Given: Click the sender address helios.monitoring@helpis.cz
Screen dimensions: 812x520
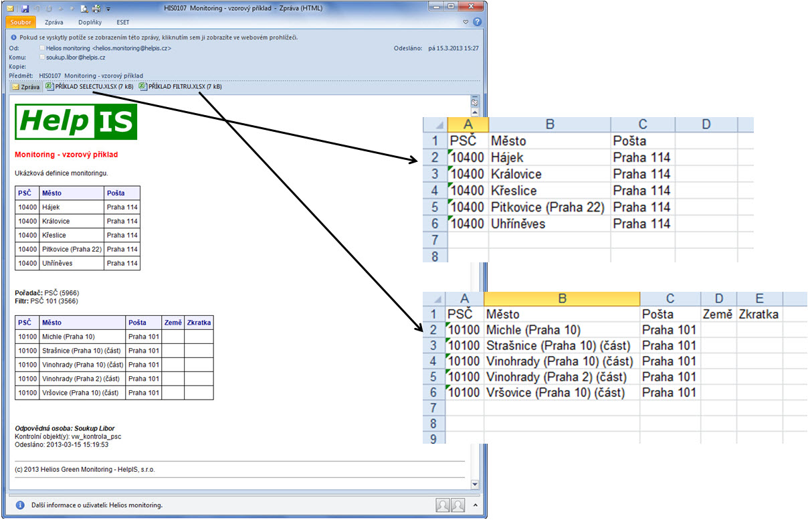Looking at the screenshot, I should (x=132, y=49).
